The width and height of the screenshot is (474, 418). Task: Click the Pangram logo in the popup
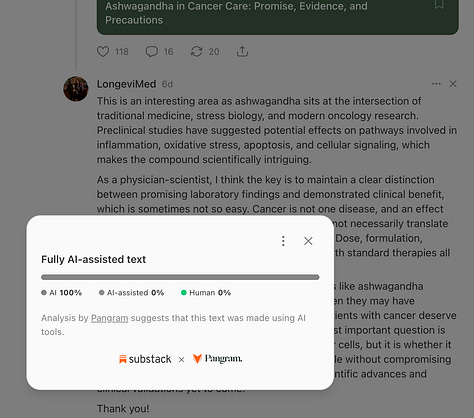tap(217, 359)
